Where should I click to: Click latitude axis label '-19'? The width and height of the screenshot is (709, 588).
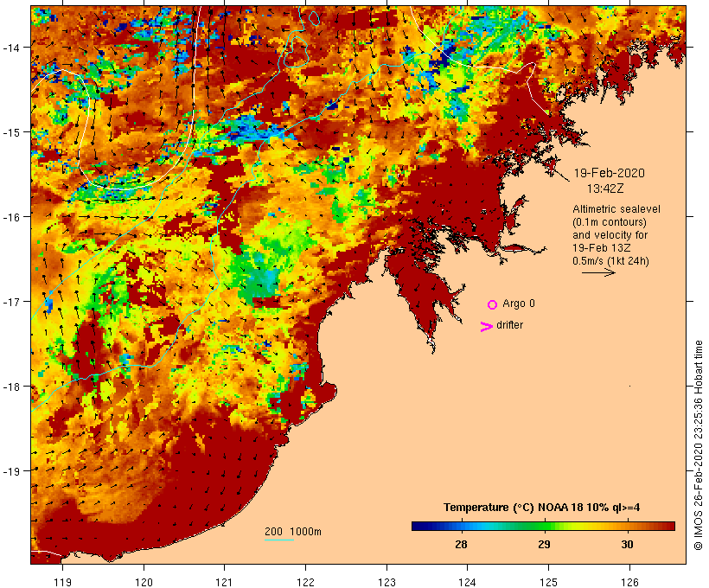pos(11,471)
